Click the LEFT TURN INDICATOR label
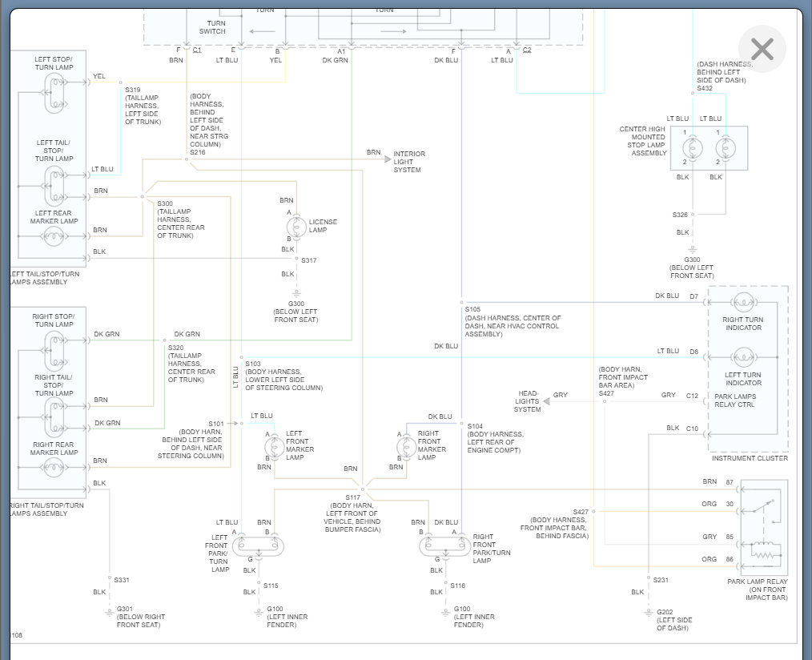Viewport: 812px width, 660px height. pyautogui.click(x=743, y=379)
